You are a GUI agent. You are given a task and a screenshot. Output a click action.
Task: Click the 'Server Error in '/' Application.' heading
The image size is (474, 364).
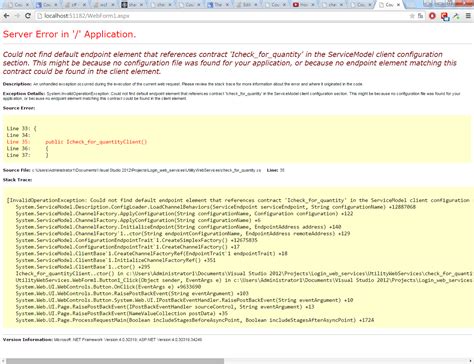[69, 34]
